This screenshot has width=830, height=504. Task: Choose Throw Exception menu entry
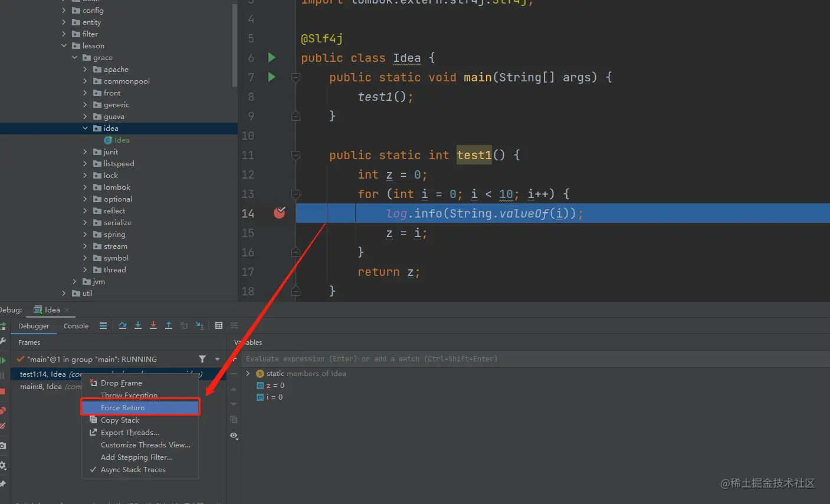(x=140, y=396)
